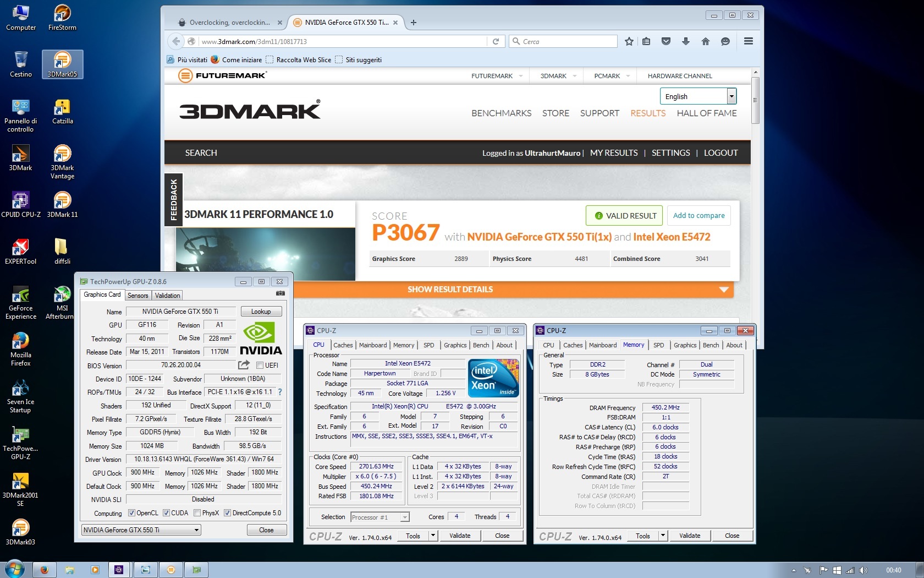Expand the Tools arrow in the right CPU-Z window
The height and width of the screenshot is (578, 924).
click(663, 536)
